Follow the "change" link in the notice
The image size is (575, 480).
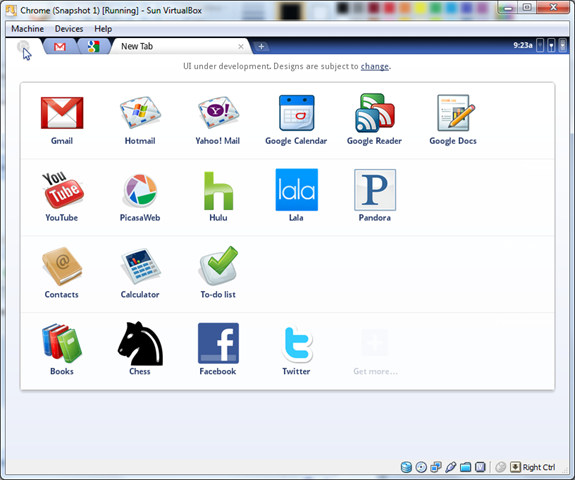click(374, 66)
